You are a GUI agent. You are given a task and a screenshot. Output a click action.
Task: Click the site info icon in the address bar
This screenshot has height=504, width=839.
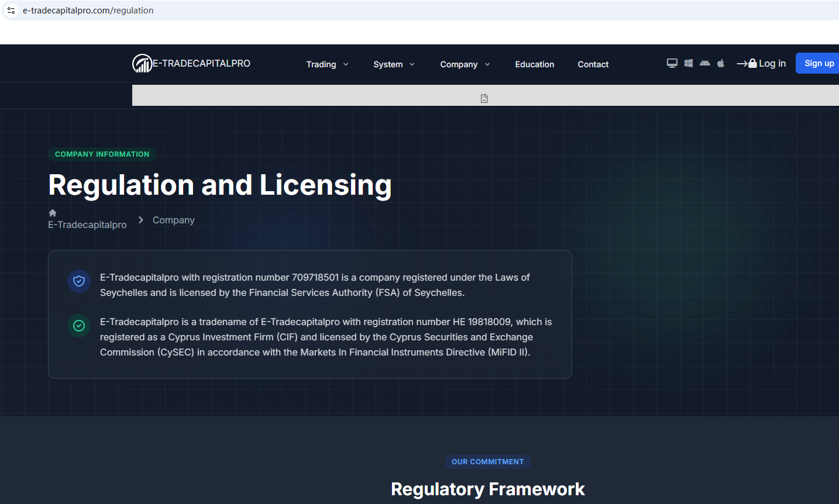point(11,11)
